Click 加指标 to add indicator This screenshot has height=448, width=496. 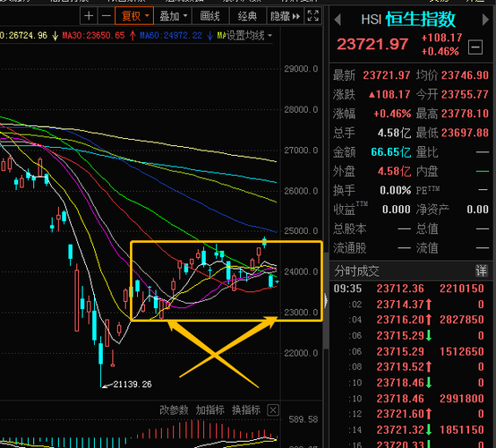point(210,410)
